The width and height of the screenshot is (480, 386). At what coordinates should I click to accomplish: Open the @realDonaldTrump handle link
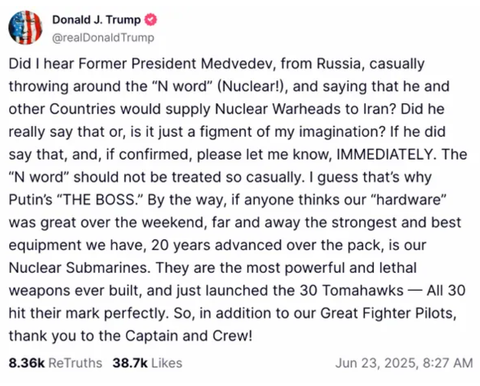click(103, 38)
